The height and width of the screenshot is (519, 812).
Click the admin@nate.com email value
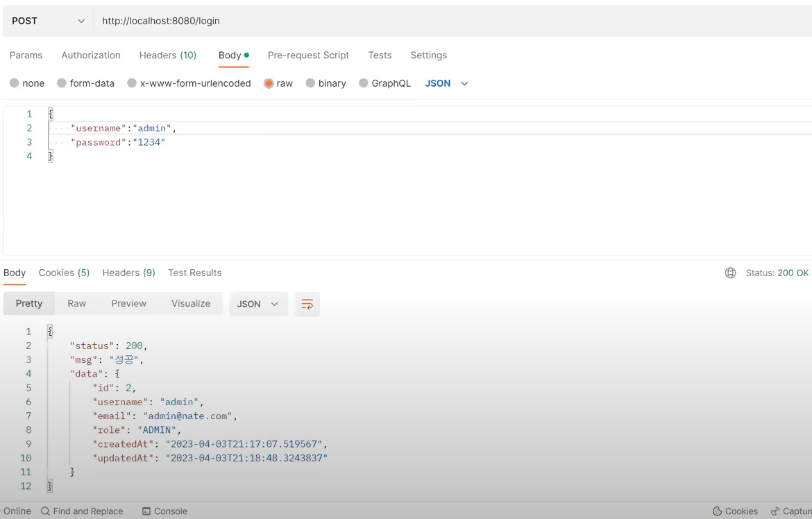(x=187, y=416)
